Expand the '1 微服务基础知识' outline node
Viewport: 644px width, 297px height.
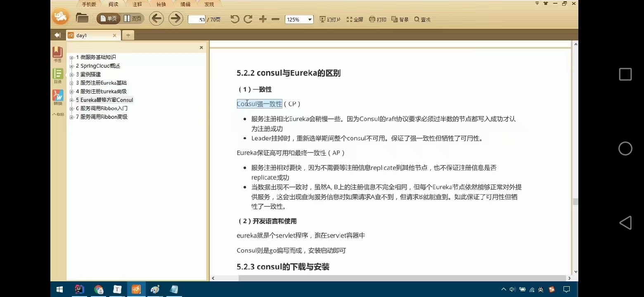click(x=71, y=58)
